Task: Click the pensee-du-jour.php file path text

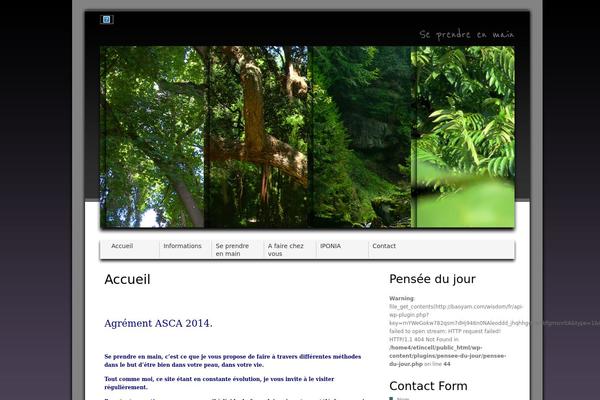Action: 447,356
